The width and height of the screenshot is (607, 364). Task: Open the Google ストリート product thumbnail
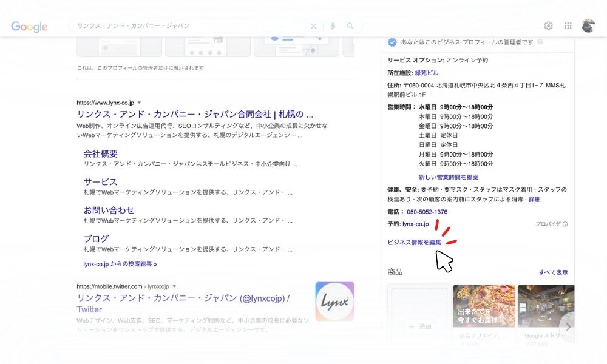pyautogui.click(x=546, y=306)
